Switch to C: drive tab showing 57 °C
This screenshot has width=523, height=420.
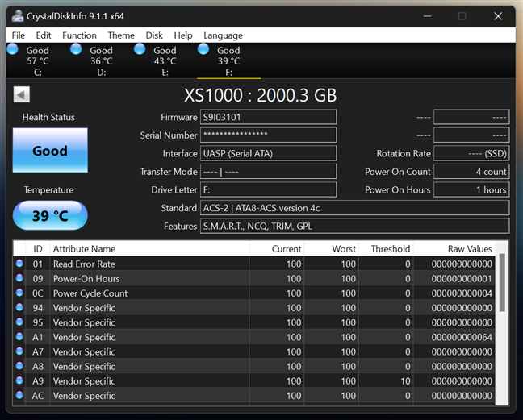(38, 61)
